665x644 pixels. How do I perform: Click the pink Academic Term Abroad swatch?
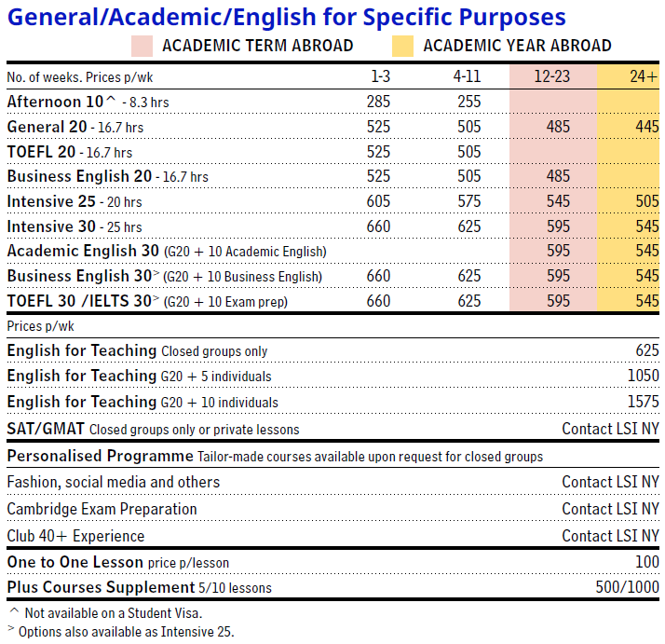[142, 46]
